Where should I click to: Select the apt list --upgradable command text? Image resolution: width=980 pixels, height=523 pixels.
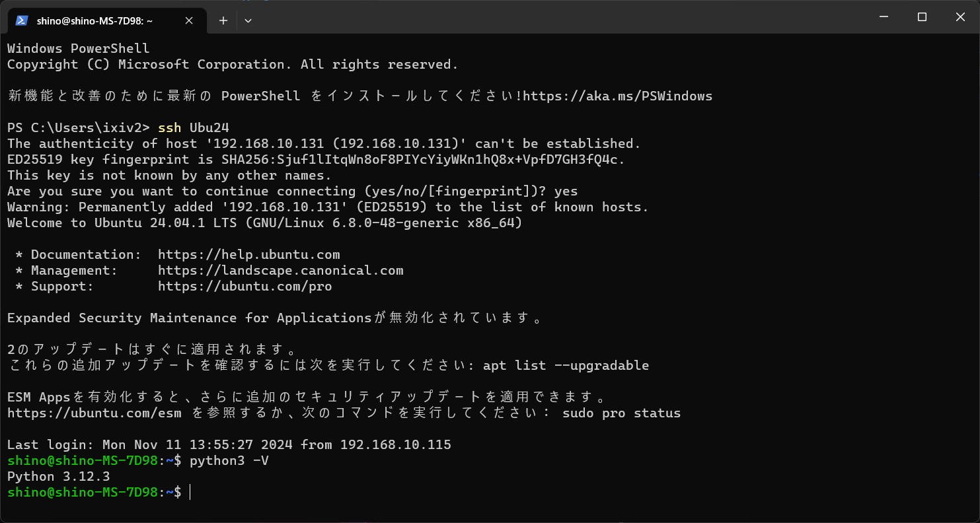(568, 365)
